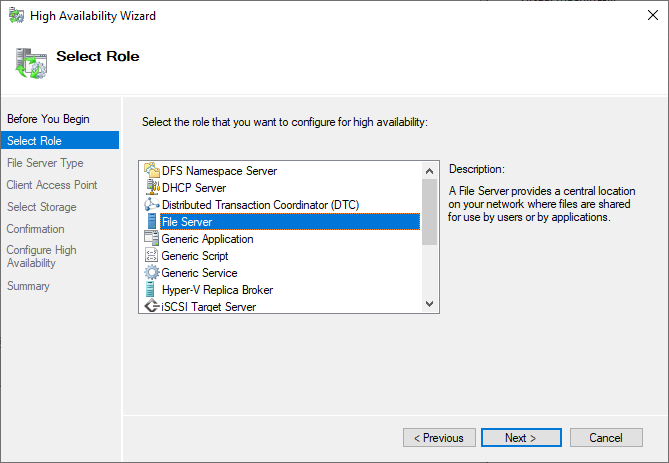Click the File Server role icon
The height and width of the screenshot is (463, 669).
click(x=152, y=222)
